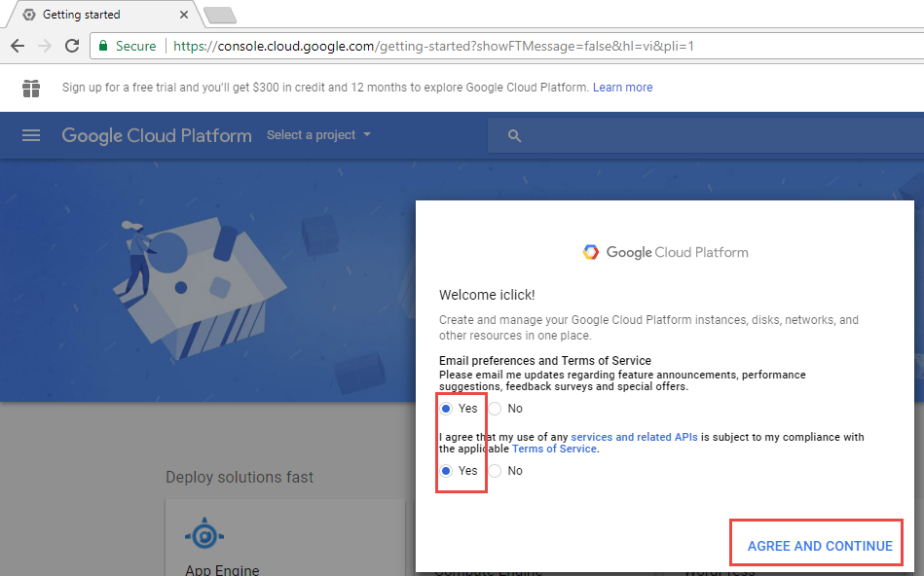924x576 pixels.
Task: Click the Deploy solutions fast heading
Action: tap(240, 477)
